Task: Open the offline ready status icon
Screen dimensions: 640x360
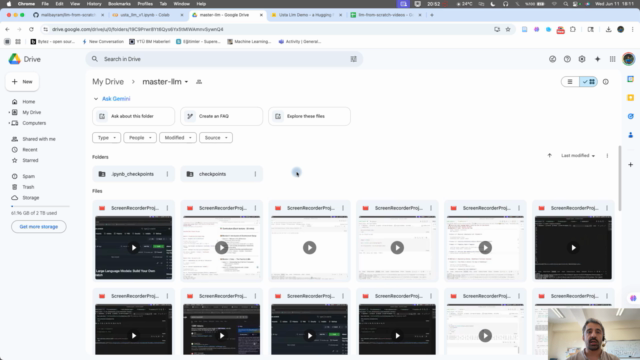Action: pos(552,59)
